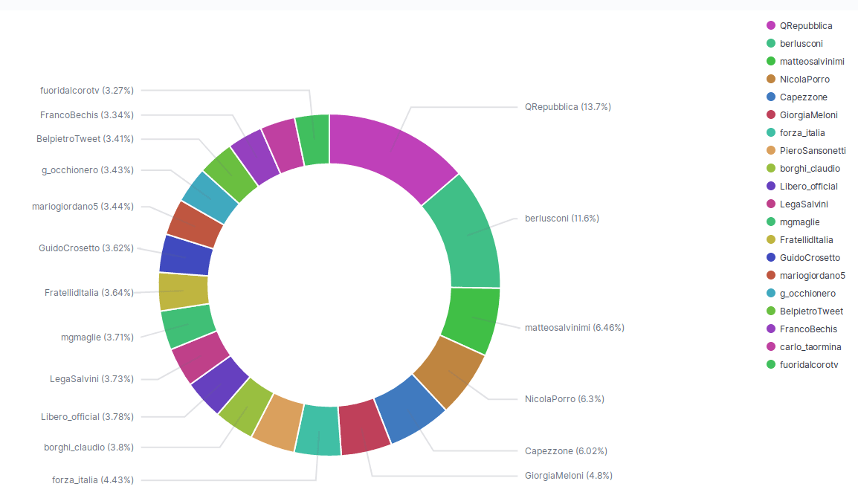This screenshot has height=504, width=858.
Task: Click 'fuoridalcorotv (3.27%)' chart label
Action: [86, 91]
